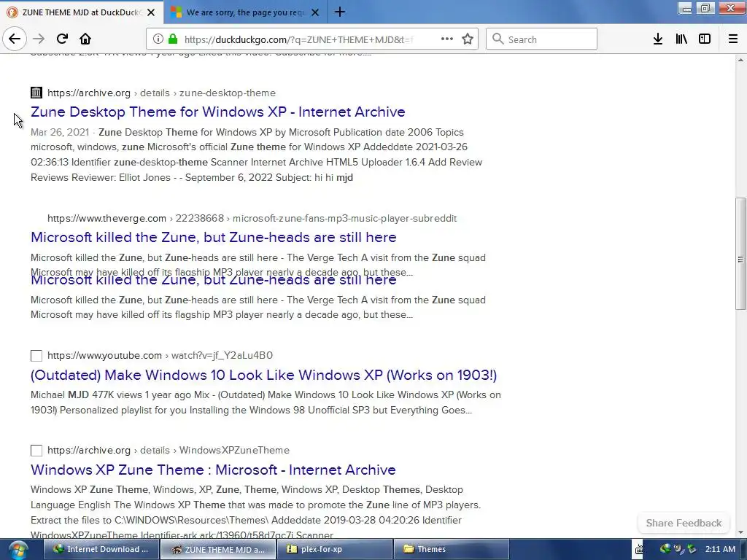Click the favicon beside the youtube.com result
This screenshot has height=560, width=747.
pyautogui.click(x=36, y=355)
